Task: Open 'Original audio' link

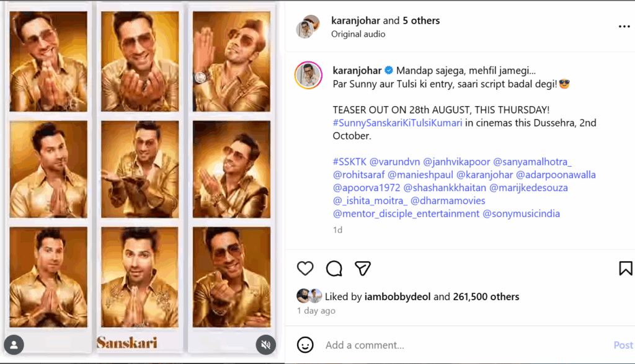Action: [x=358, y=34]
